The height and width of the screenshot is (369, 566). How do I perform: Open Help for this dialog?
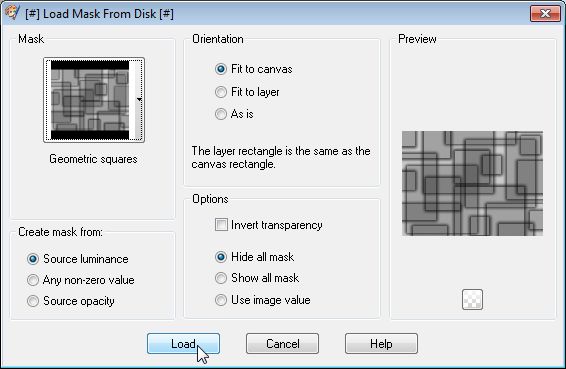click(x=381, y=344)
